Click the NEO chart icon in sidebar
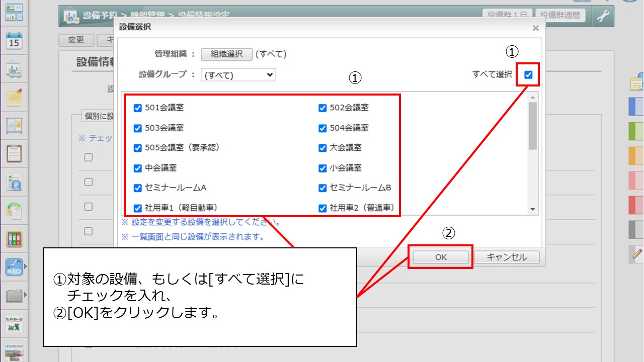644x362 pixels. [14, 267]
